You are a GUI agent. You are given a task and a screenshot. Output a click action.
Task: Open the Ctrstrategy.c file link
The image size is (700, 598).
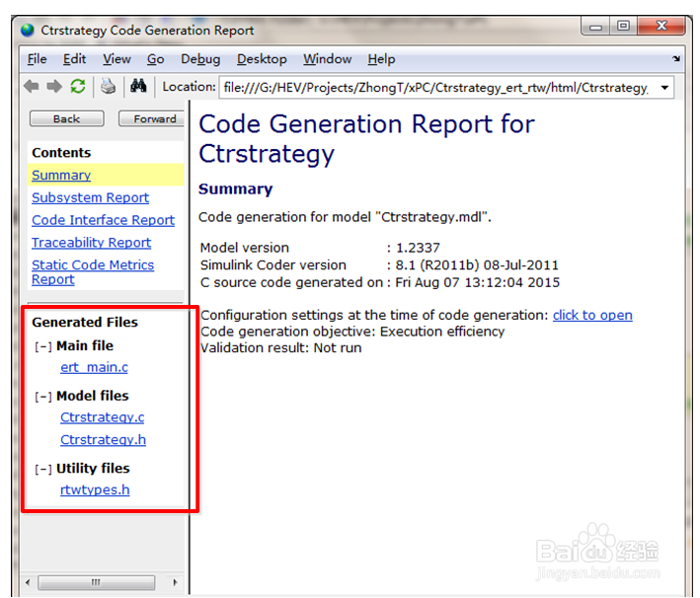pos(103,417)
